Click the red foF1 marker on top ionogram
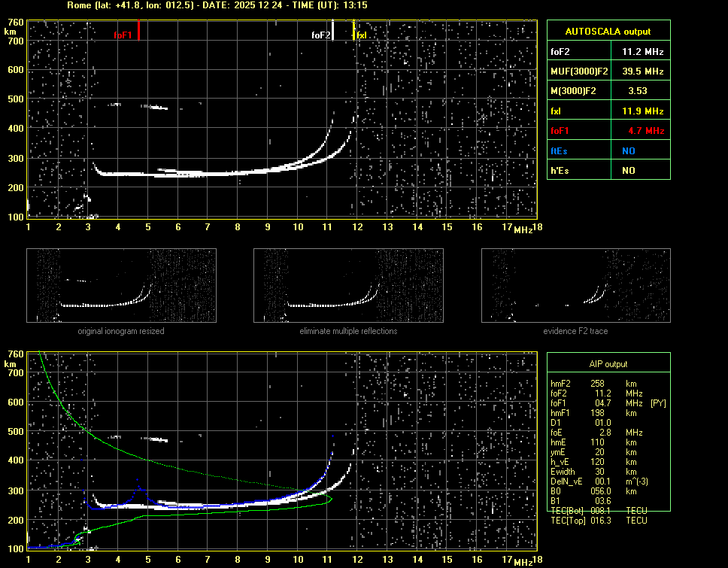Image resolution: width=728 pixels, height=568 pixels. tap(139, 31)
